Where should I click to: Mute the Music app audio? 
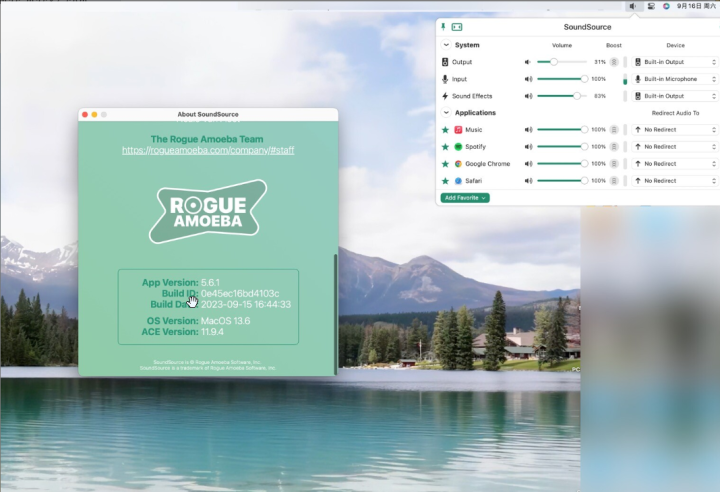[529, 130]
